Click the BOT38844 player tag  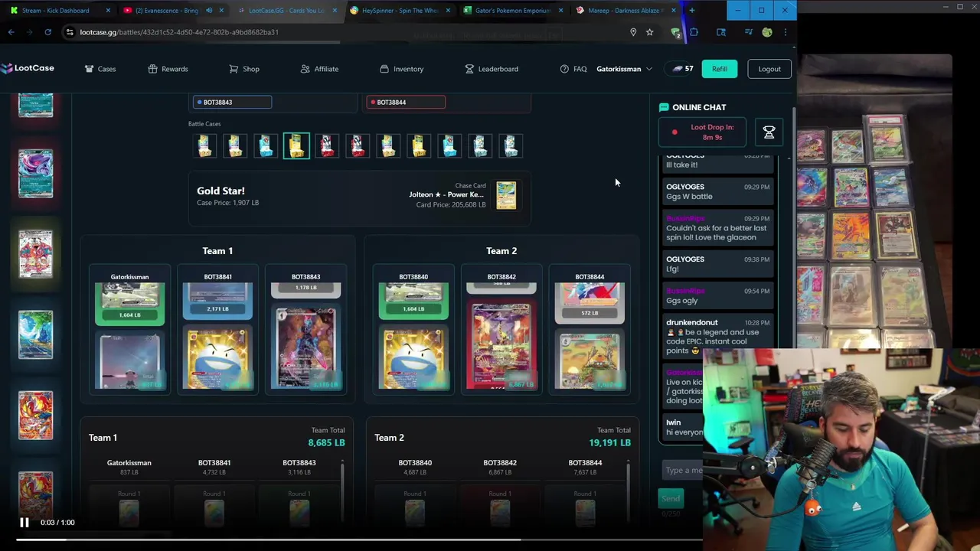(x=406, y=102)
